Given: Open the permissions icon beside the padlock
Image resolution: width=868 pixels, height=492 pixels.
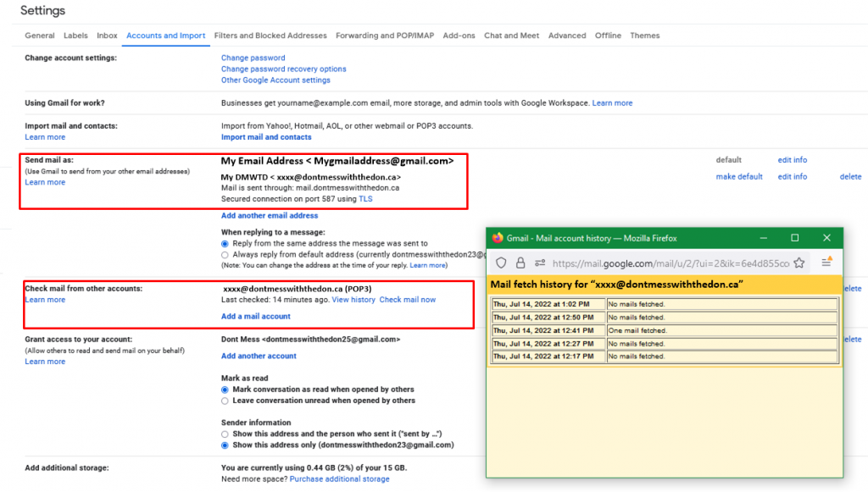Looking at the screenshot, I should (540, 263).
